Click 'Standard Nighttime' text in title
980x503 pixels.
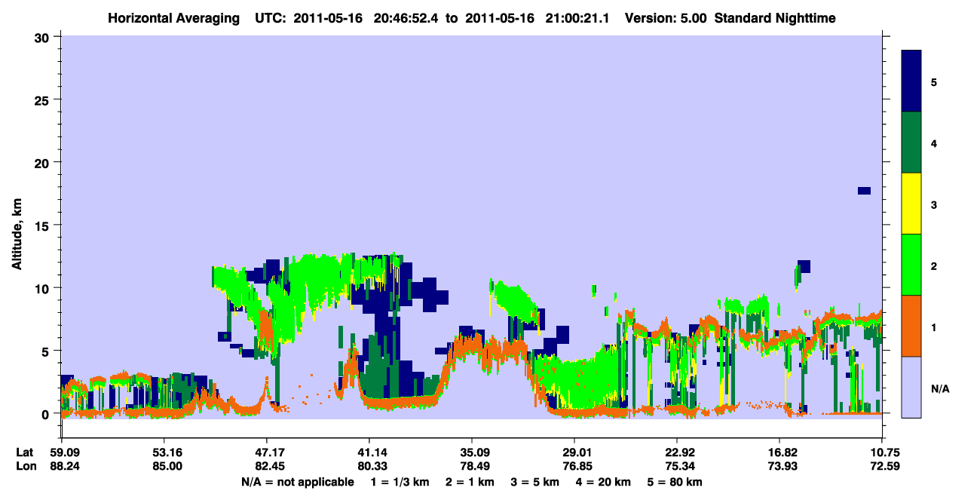pyautogui.click(x=774, y=17)
